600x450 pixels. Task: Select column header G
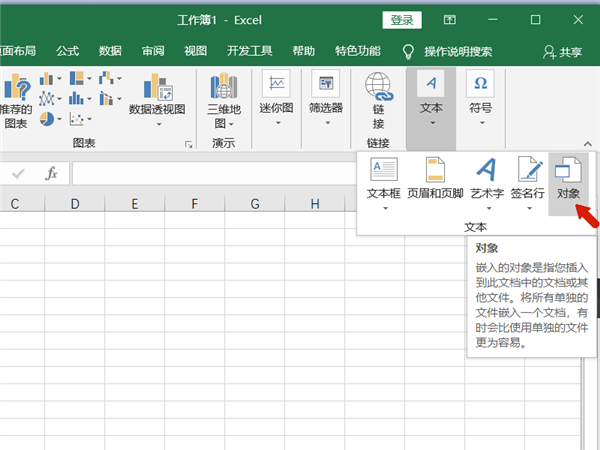(255, 204)
